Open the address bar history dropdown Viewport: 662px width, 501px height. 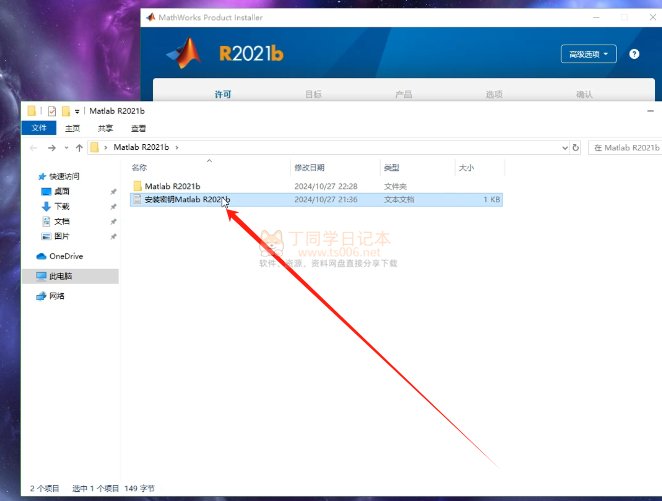click(x=565, y=148)
